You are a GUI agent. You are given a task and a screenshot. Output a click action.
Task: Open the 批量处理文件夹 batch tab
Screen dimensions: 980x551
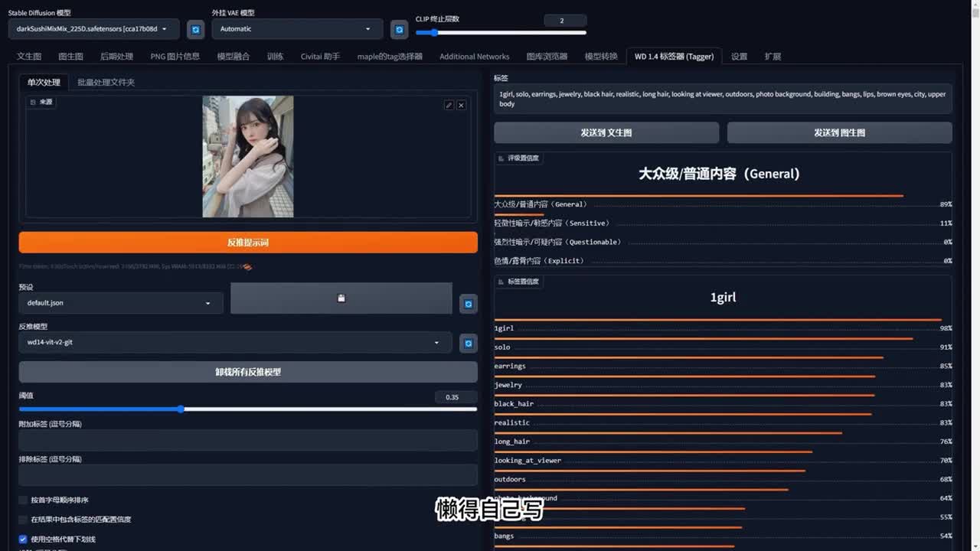tap(106, 82)
